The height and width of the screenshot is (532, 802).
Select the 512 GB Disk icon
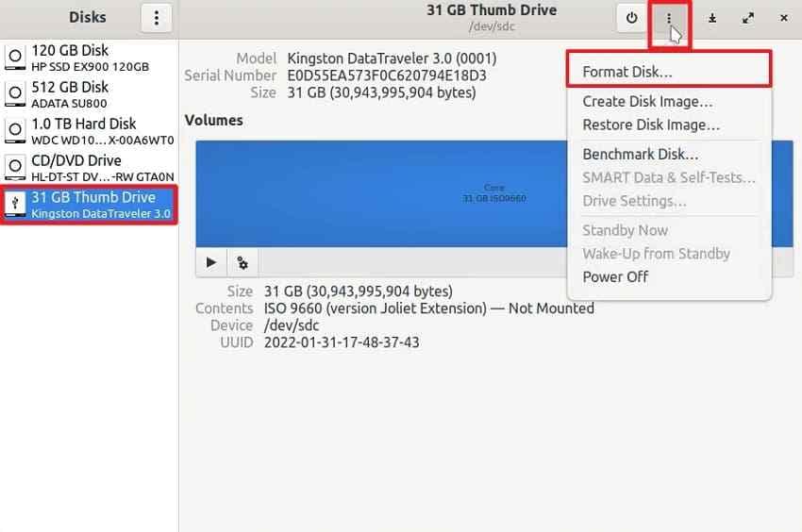15,93
